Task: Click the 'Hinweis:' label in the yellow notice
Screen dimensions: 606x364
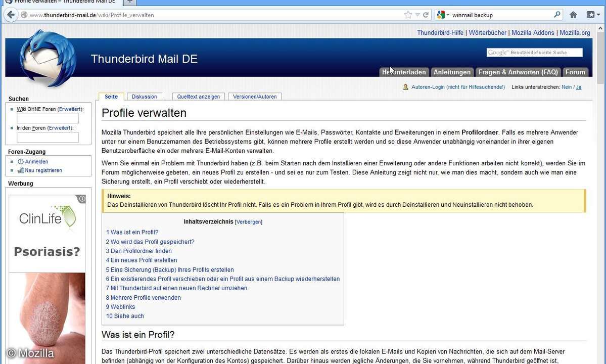Action: [119, 196]
